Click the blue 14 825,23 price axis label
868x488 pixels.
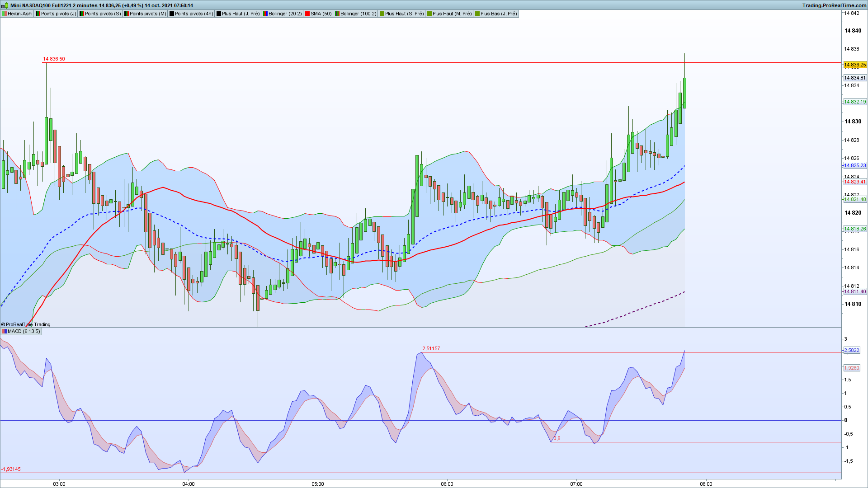[854, 166]
